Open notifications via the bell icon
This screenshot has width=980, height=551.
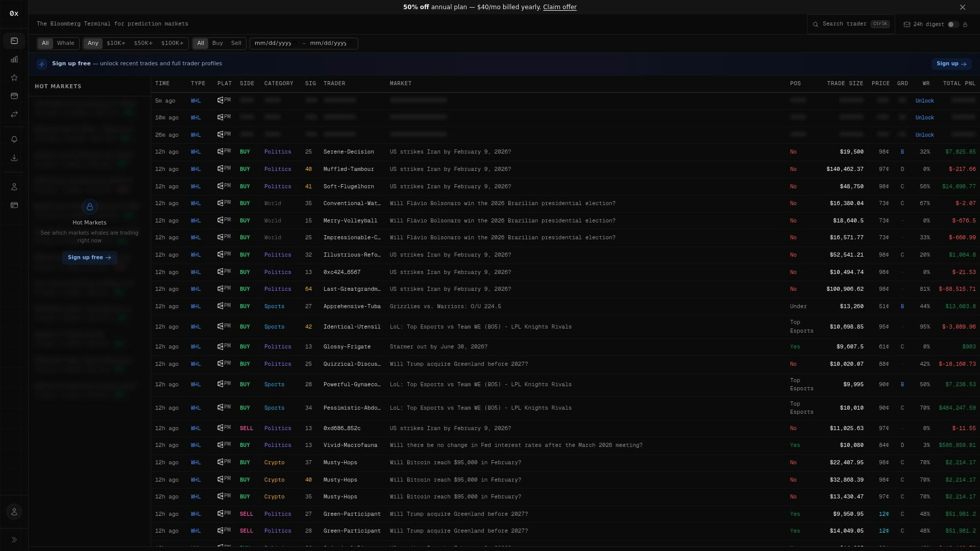pos(14,139)
